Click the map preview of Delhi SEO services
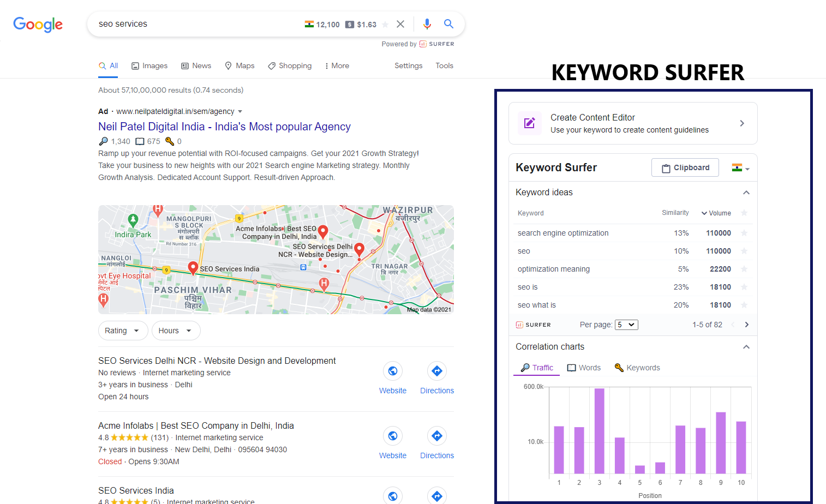826x504 pixels. click(x=276, y=260)
